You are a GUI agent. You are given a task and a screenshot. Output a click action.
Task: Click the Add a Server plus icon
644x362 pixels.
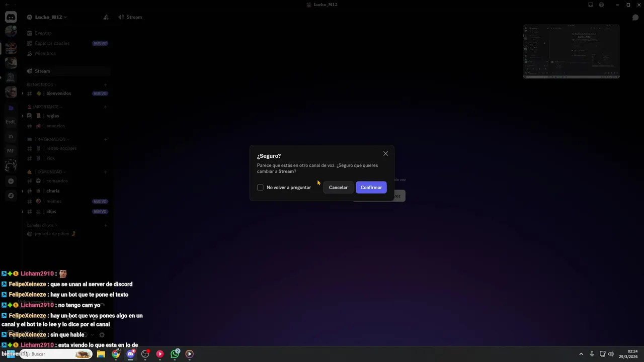[x=11, y=181]
